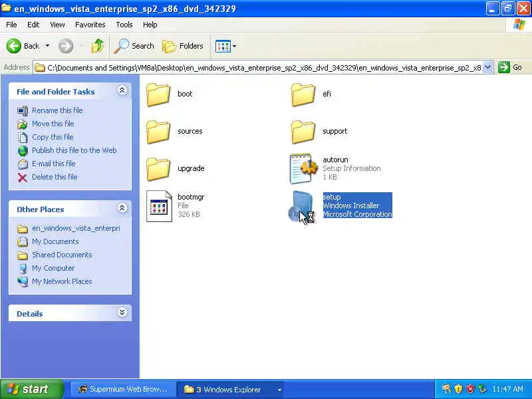Open My Network Places link
Screen dimensions: 532x399
[x=62, y=281]
